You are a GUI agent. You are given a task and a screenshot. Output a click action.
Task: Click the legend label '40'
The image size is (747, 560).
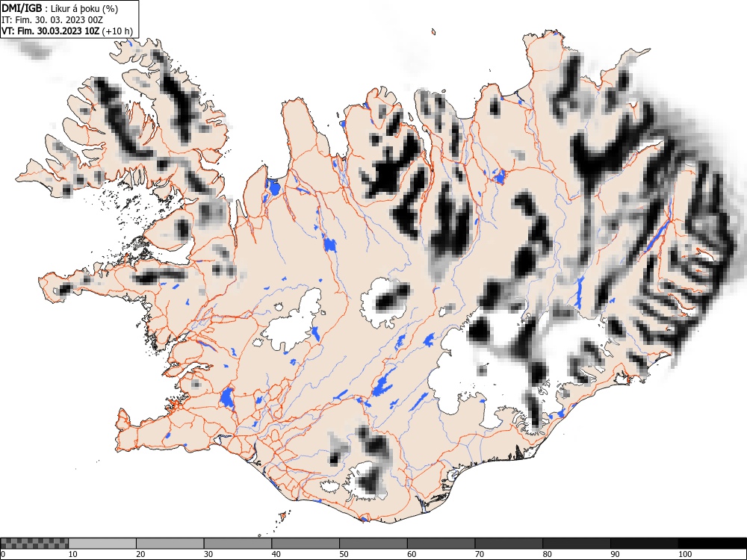276,554
